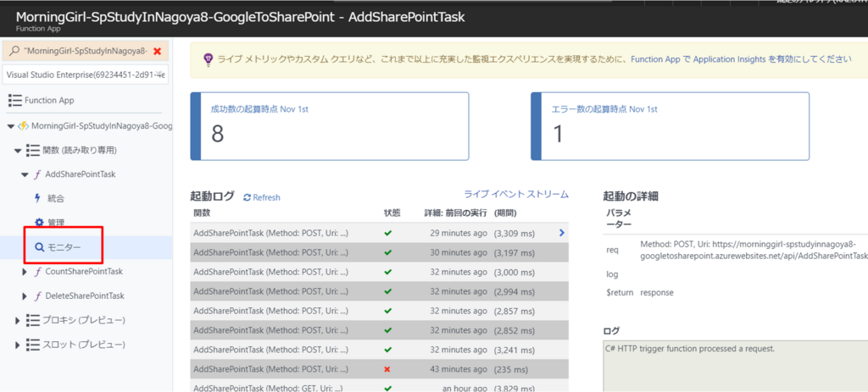Select the invocation from 30 minutes ago
Viewport: 868px width, 392px height.
[379, 252]
